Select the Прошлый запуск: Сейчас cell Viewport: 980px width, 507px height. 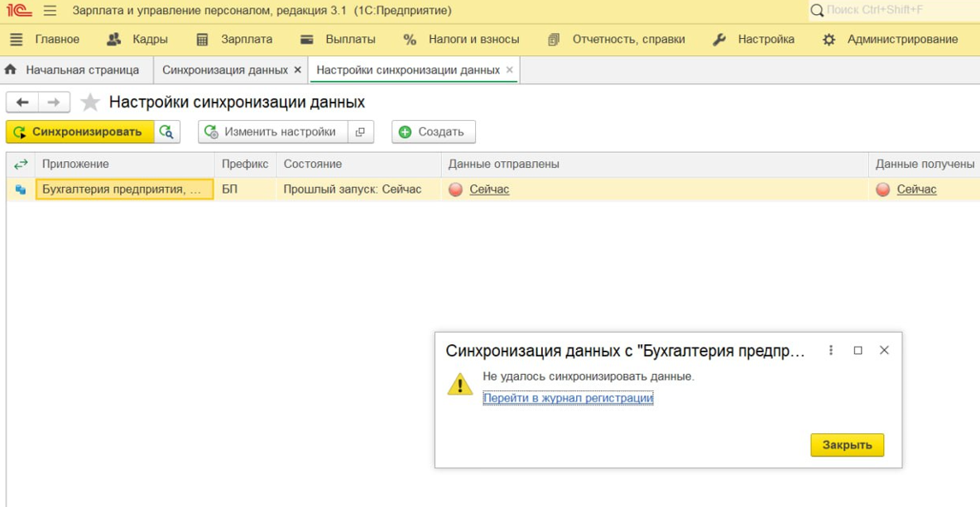358,189
